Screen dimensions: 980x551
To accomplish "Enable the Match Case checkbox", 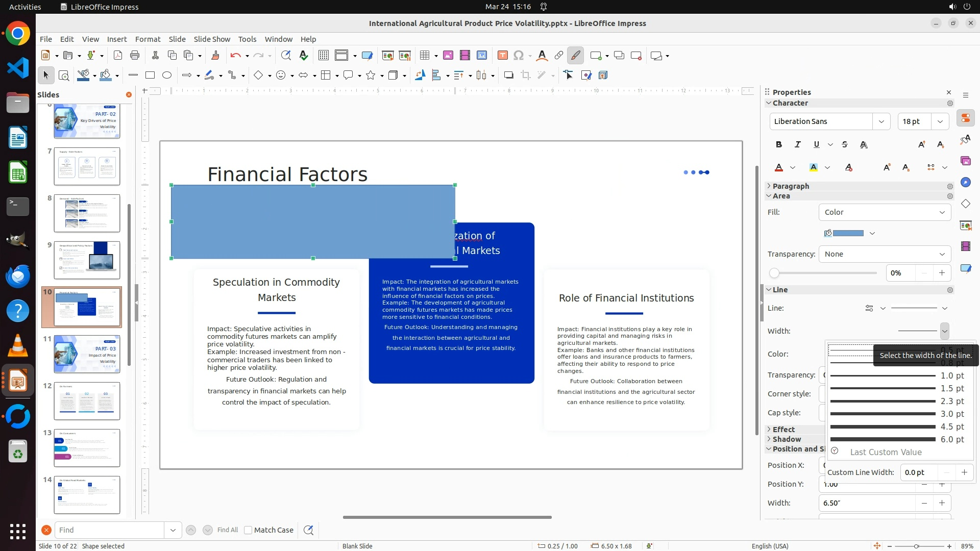I will [249, 530].
